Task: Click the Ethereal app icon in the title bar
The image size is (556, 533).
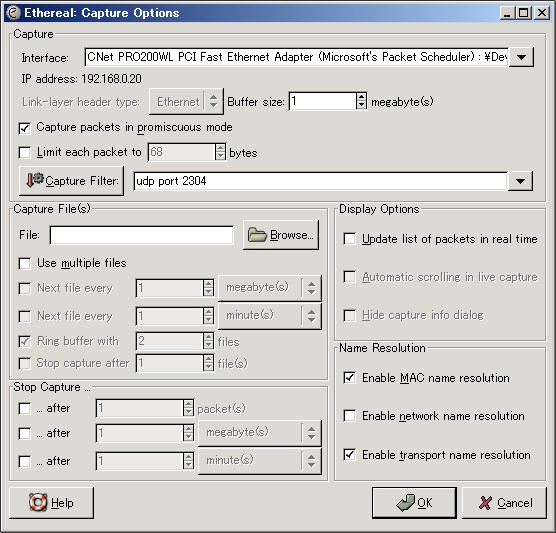Action: [14, 13]
